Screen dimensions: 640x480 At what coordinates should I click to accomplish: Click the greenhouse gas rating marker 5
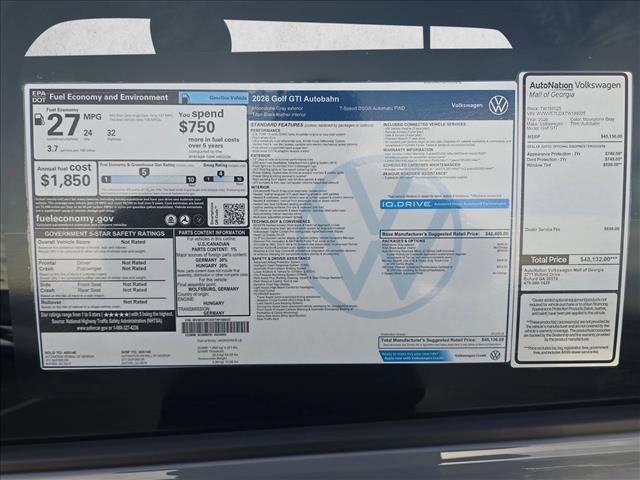coord(144,172)
